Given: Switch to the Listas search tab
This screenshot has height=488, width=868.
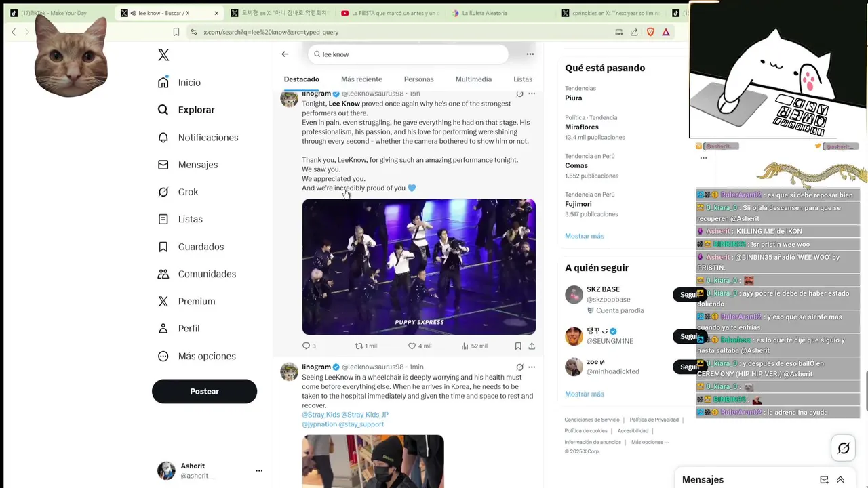Looking at the screenshot, I should [x=523, y=79].
